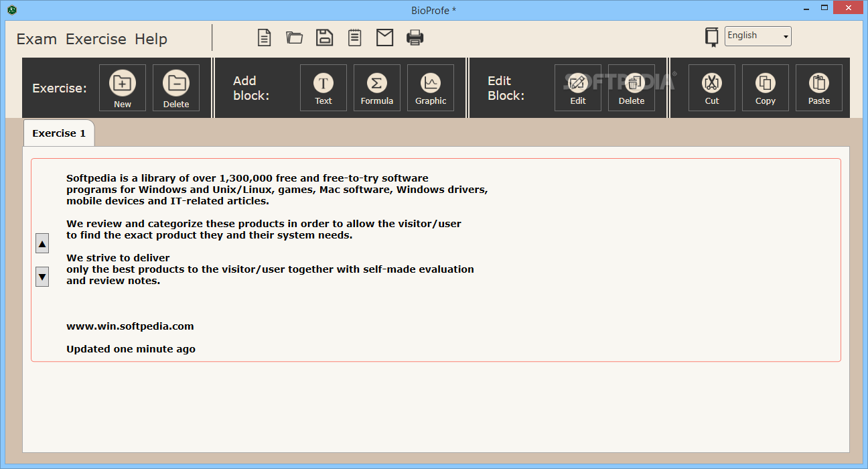The image size is (868, 469).
Task: Click the new document icon
Action: click(x=265, y=38)
